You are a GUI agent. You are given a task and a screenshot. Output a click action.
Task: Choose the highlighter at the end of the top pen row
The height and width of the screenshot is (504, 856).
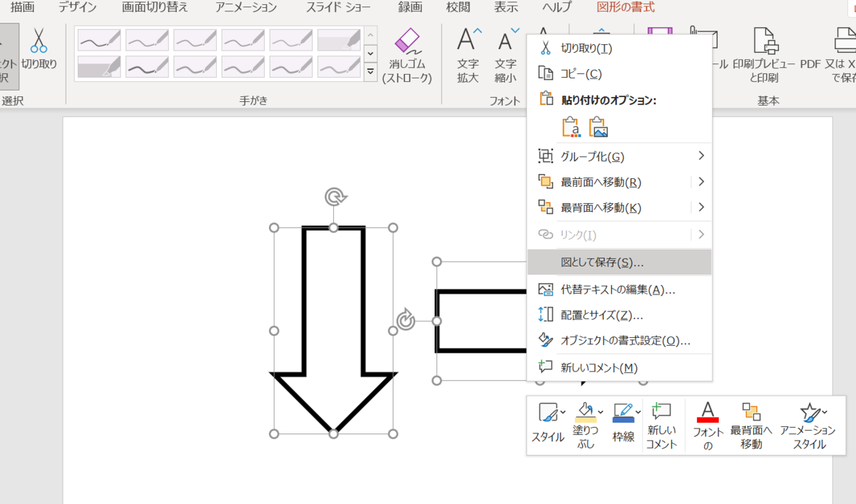(x=339, y=40)
